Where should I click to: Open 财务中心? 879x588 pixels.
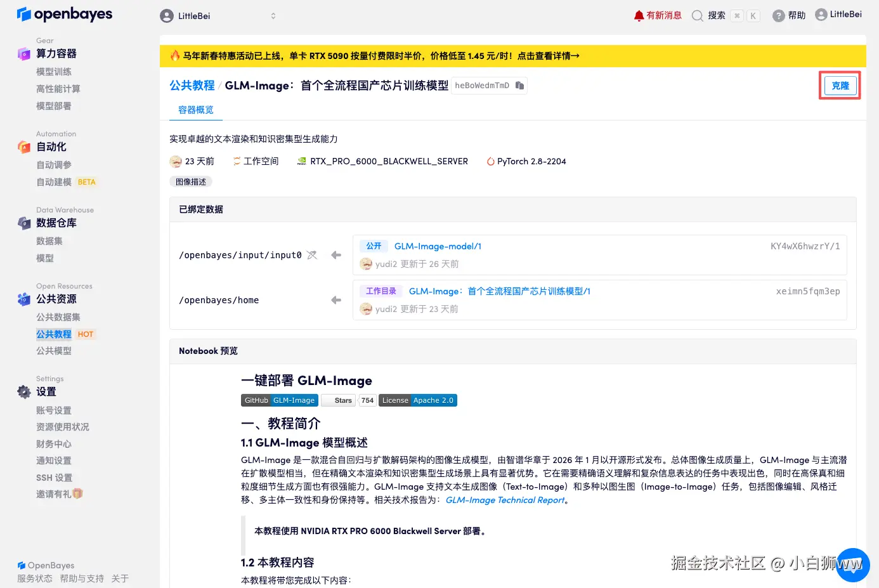tap(54, 444)
